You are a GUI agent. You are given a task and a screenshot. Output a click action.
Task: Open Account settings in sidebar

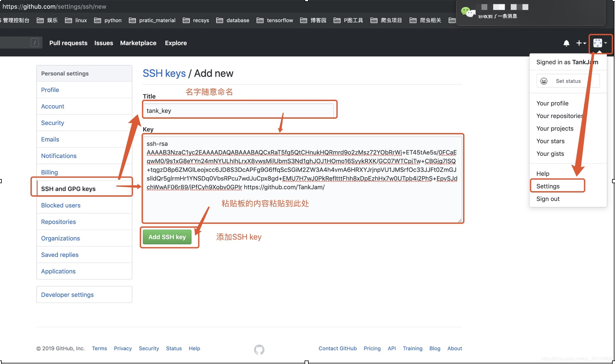click(x=84, y=106)
